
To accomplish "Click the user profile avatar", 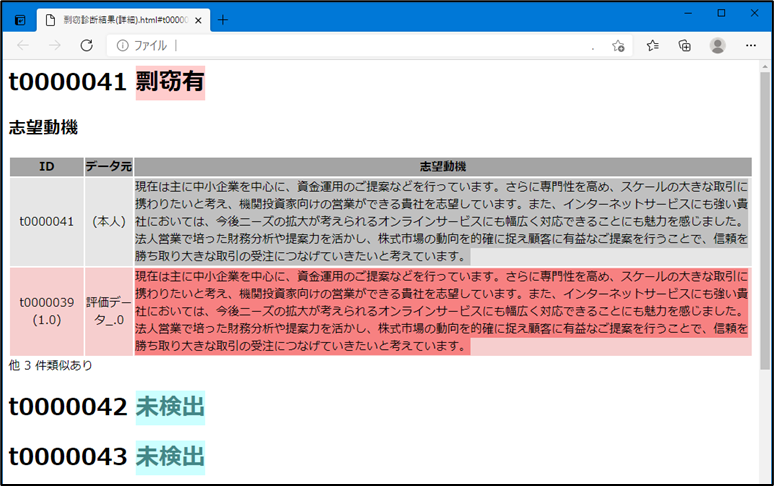I will [x=717, y=46].
